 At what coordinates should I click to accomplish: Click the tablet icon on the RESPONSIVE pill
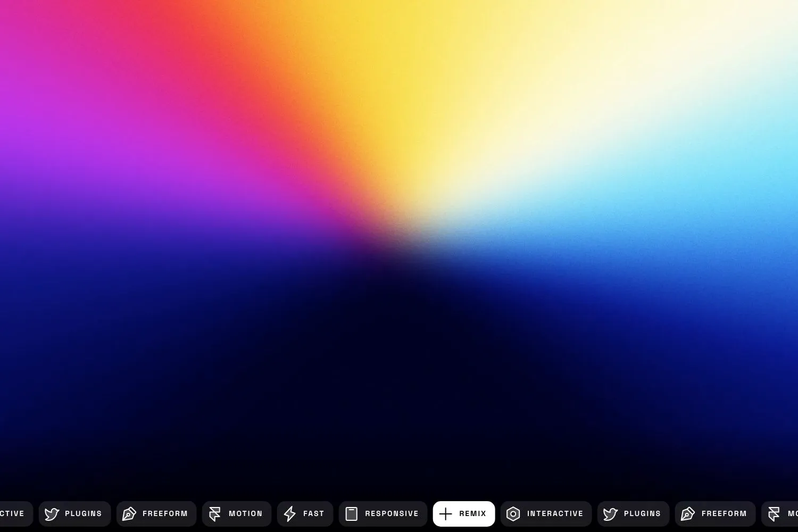point(352,514)
